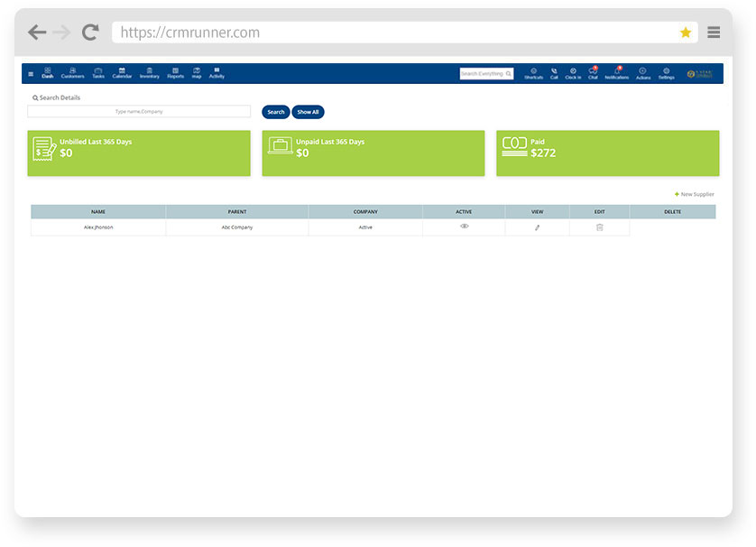Image resolution: width=756 pixels, height=547 pixels.
Task: Start a Call from the navbar
Action: point(554,74)
